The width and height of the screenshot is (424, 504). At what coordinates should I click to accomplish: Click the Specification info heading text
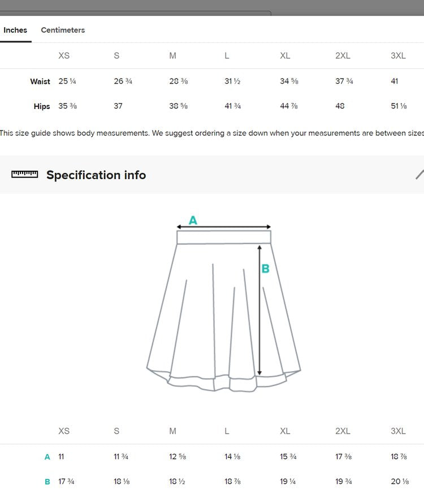96,175
